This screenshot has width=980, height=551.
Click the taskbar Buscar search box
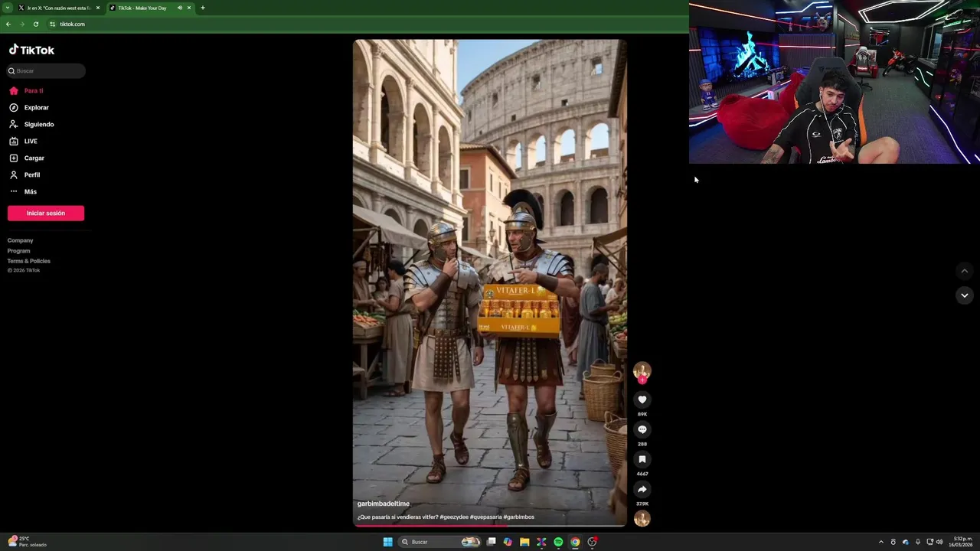click(440, 542)
